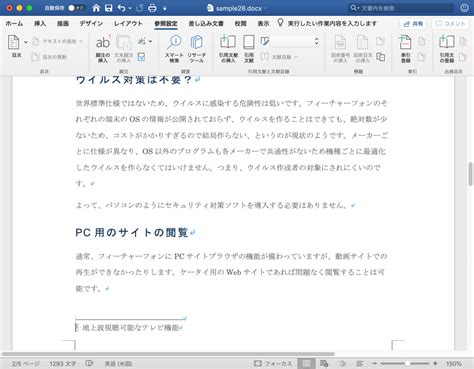Expand the quick access toolbar customize arrow

coord(165,8)
